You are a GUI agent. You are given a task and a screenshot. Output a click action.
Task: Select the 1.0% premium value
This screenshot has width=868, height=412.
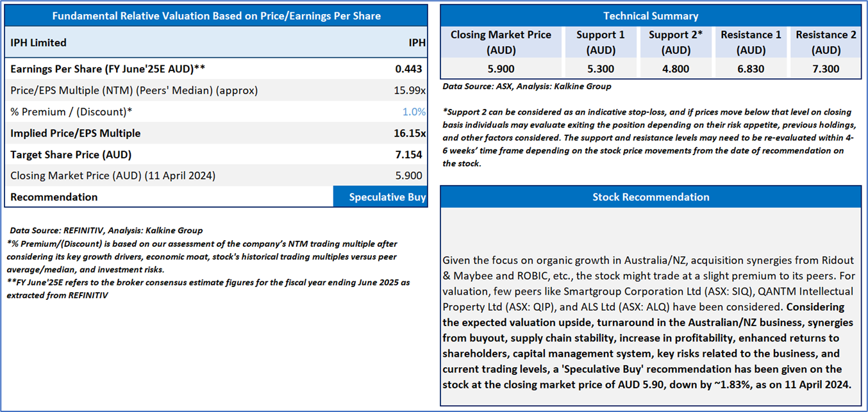pyautogui.click(x=413, y=111)
